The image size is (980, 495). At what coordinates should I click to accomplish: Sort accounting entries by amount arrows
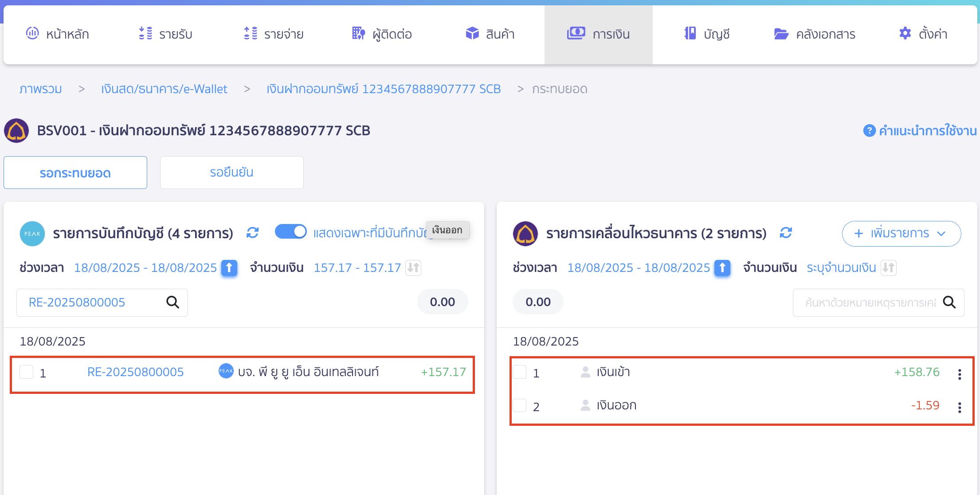click(x=413, y=268)
